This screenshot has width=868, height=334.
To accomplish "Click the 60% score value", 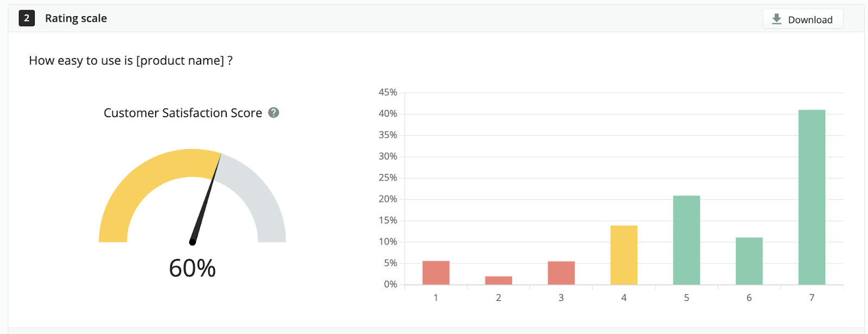I will pos(192,268).
